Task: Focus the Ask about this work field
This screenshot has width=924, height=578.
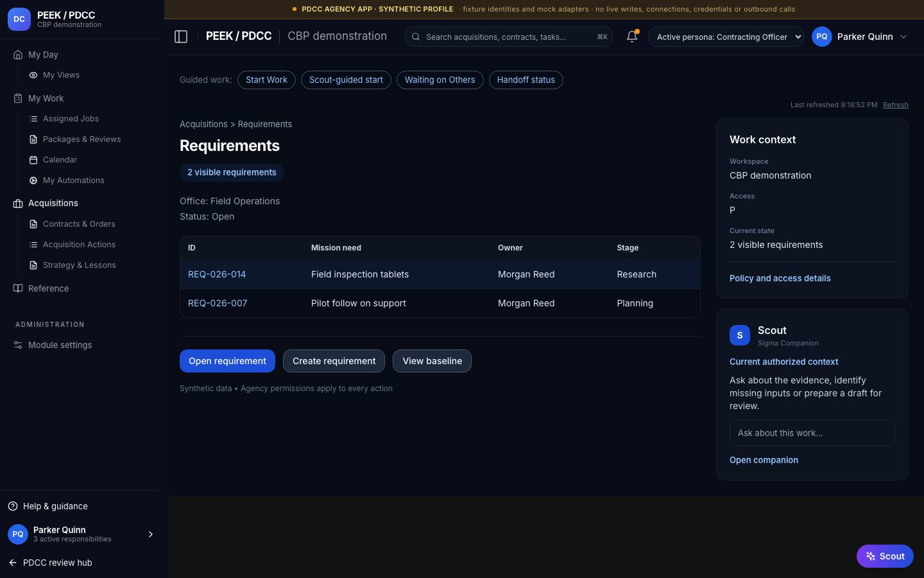Action: click(812, 433)
